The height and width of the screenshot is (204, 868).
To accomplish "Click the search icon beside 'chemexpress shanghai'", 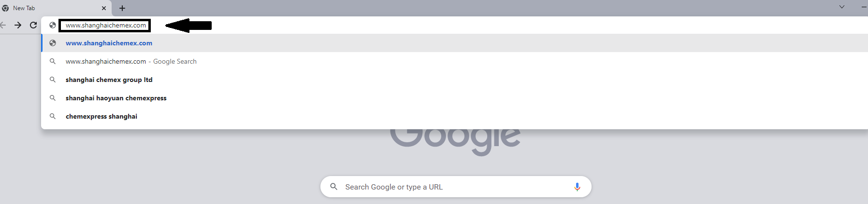I will pos(53,116).
